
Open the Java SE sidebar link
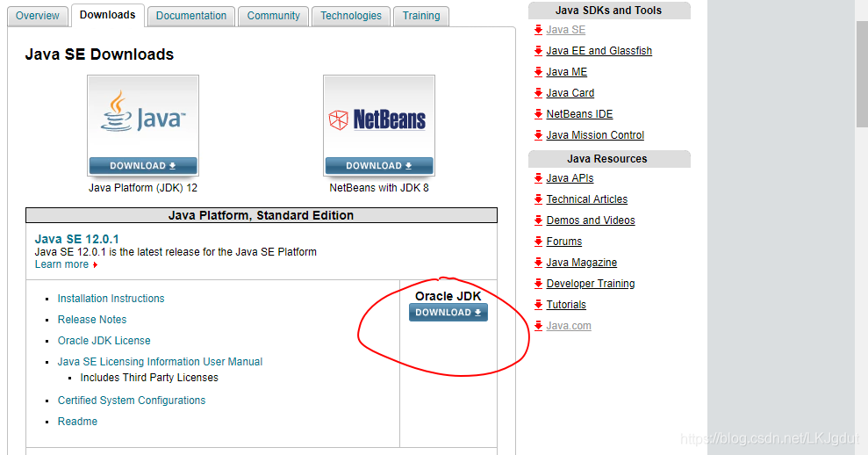566,30
